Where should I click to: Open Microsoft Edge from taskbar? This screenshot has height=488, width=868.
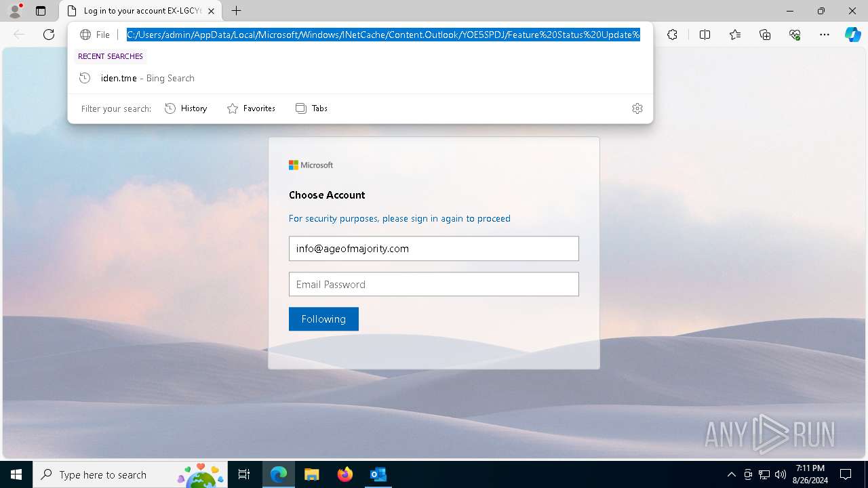(279, 474)
